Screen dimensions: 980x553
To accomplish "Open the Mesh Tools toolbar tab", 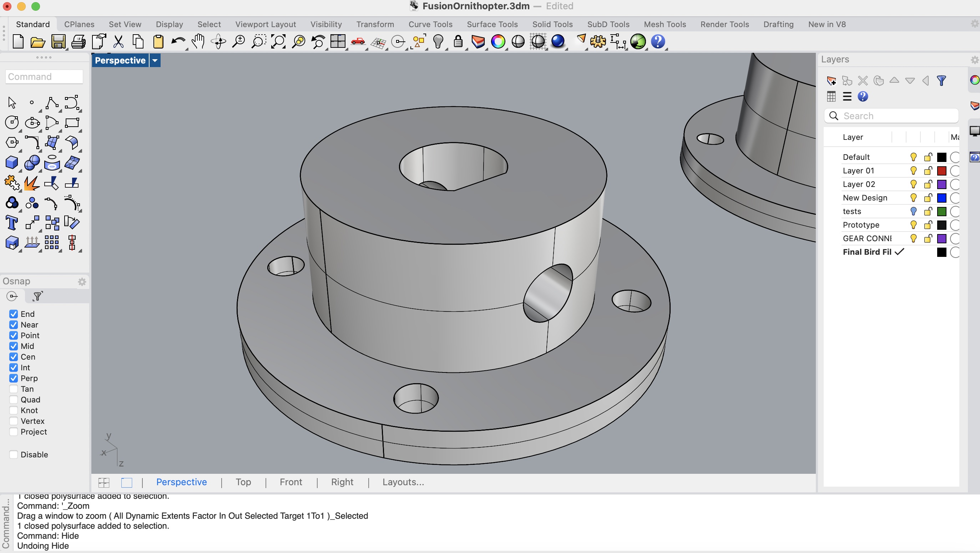I will 665,24.
